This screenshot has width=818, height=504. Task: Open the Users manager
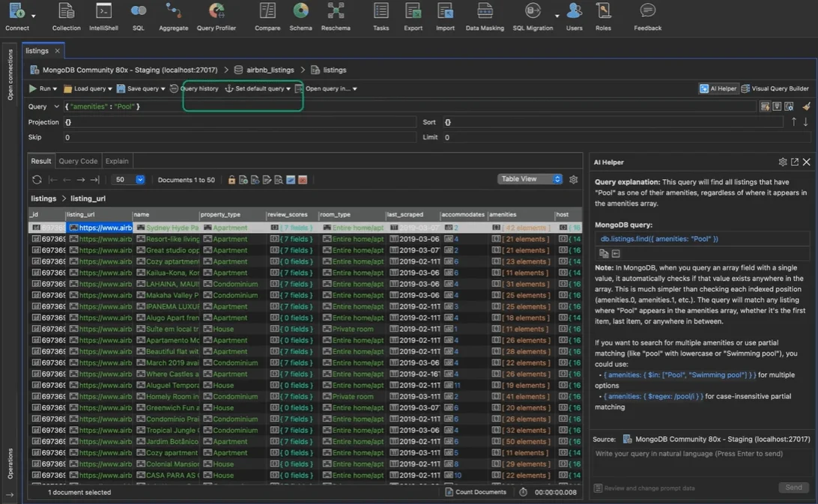574,16
